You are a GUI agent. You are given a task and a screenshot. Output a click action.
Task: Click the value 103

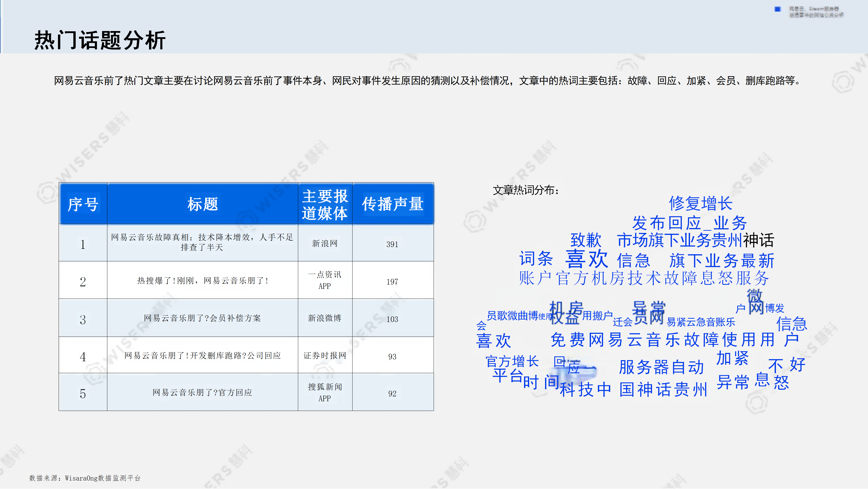[x=392, y=319]
